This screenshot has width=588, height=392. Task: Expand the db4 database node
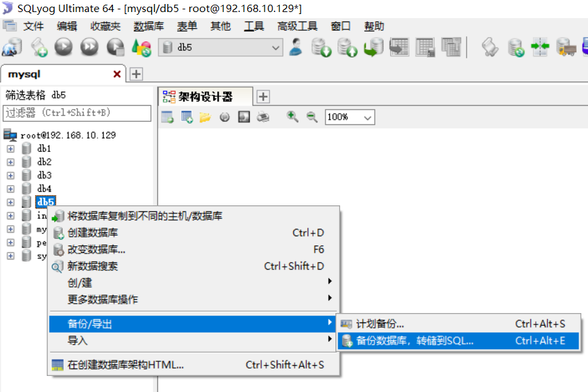[x=9, y=188]
